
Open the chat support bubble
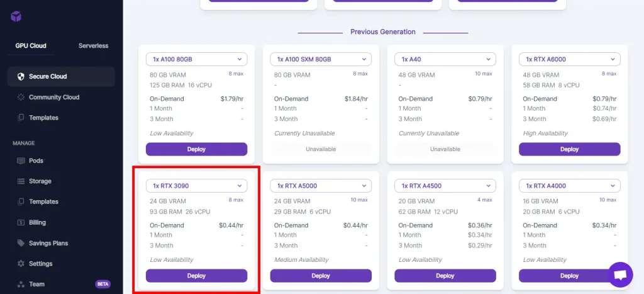[x=620, y=274]
